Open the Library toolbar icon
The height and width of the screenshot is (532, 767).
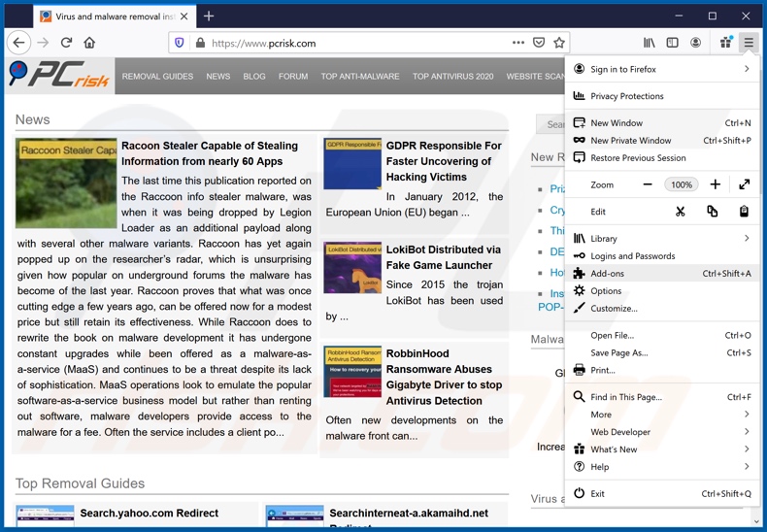(x=650, y=43)
